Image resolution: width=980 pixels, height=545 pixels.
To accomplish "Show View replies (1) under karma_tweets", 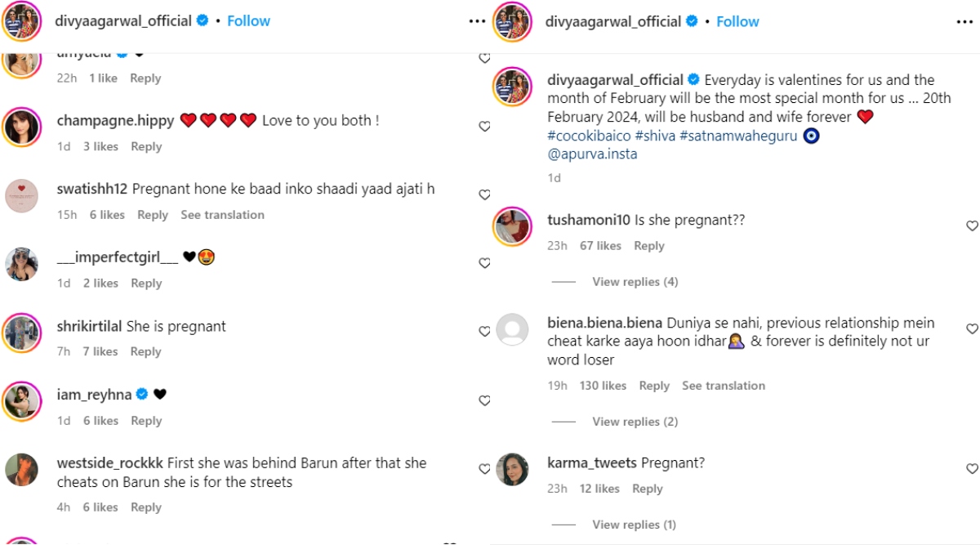I will click(x=634, y=525).
